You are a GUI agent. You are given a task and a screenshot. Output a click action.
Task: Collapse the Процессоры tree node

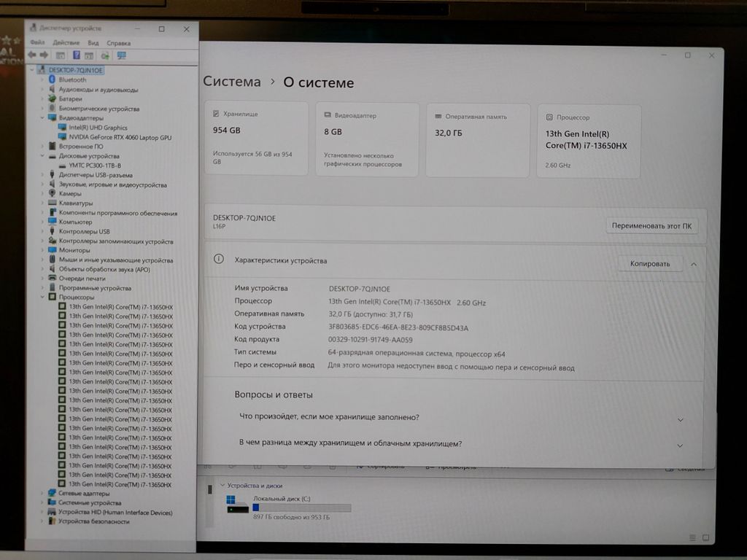click(x=42, y=297)
